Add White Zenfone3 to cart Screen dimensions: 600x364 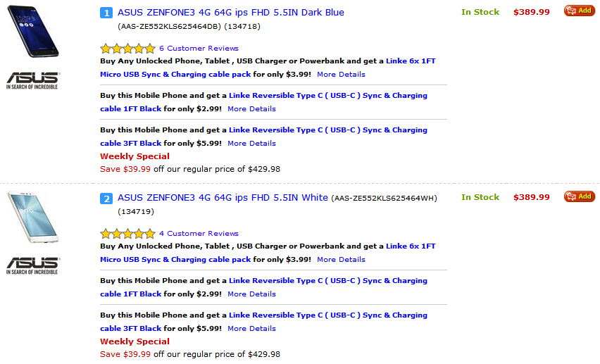tap(579, 196)
